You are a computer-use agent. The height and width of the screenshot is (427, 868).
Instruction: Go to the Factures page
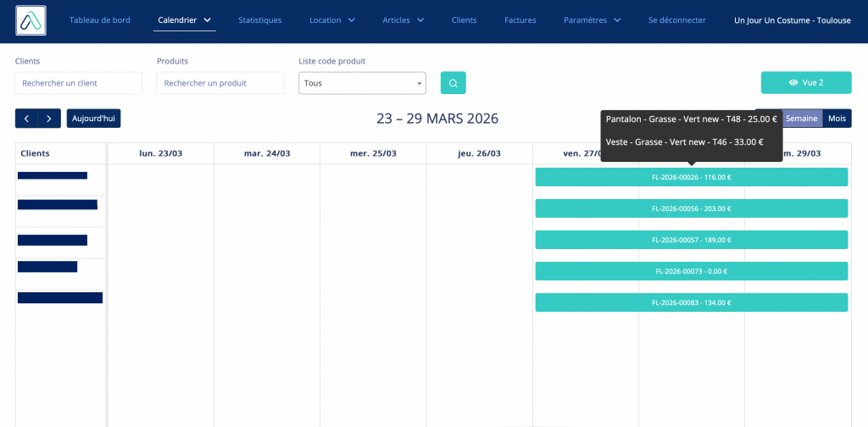(520, 20)
